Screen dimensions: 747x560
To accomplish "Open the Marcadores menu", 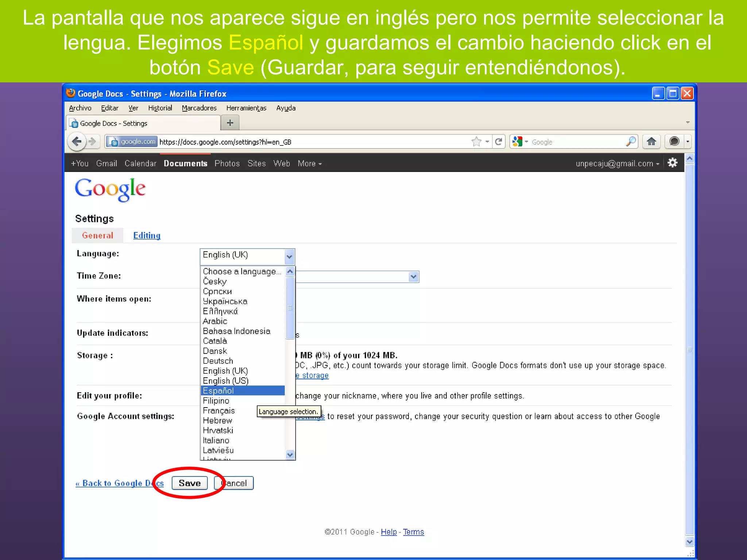I will 199,108.
